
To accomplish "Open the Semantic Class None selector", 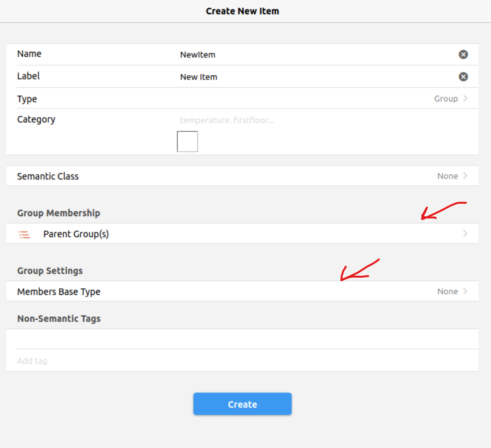I will pyautogui.click(x=447, y=176).
